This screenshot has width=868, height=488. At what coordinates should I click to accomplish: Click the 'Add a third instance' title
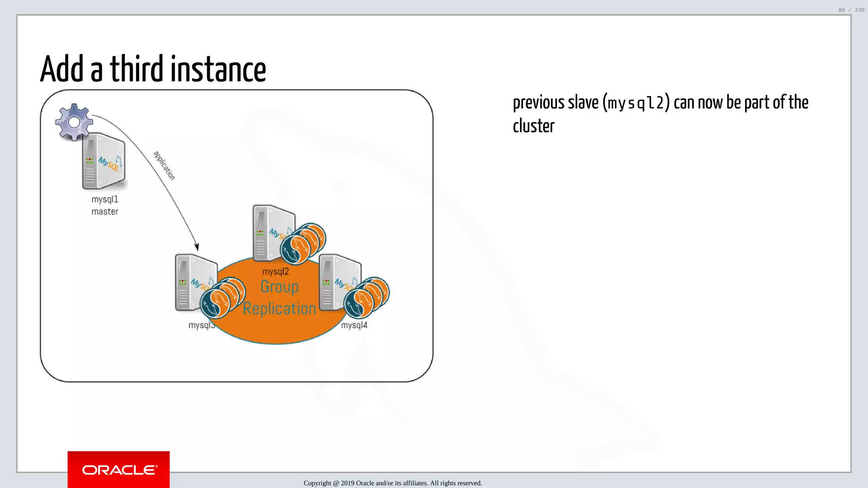coord(153,69)
